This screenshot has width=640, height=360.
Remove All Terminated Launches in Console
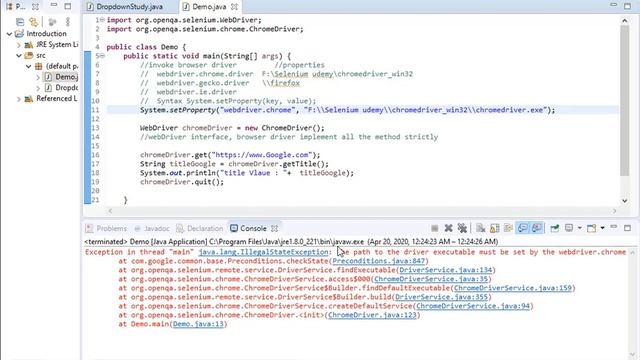(x=462, y=228)
